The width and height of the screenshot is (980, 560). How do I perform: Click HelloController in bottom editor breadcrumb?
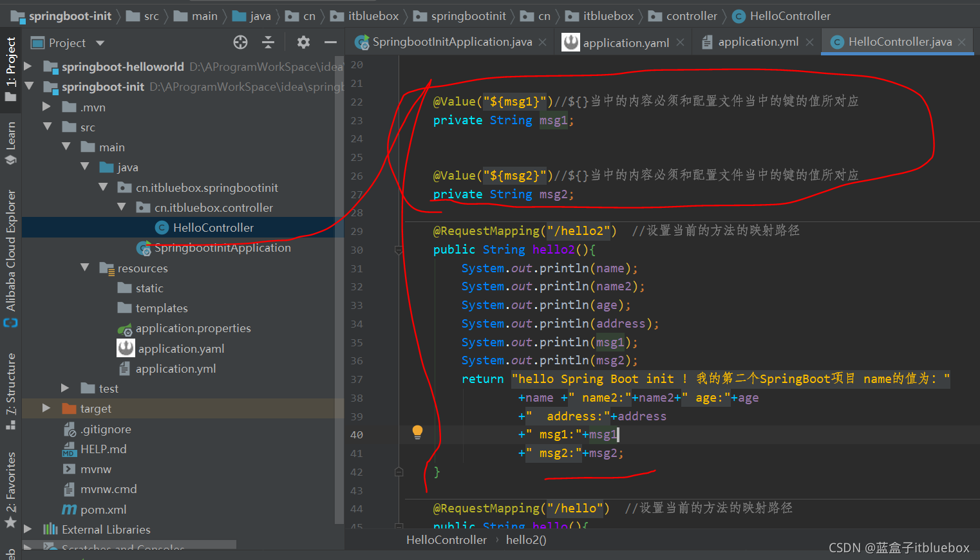(446, 540)
